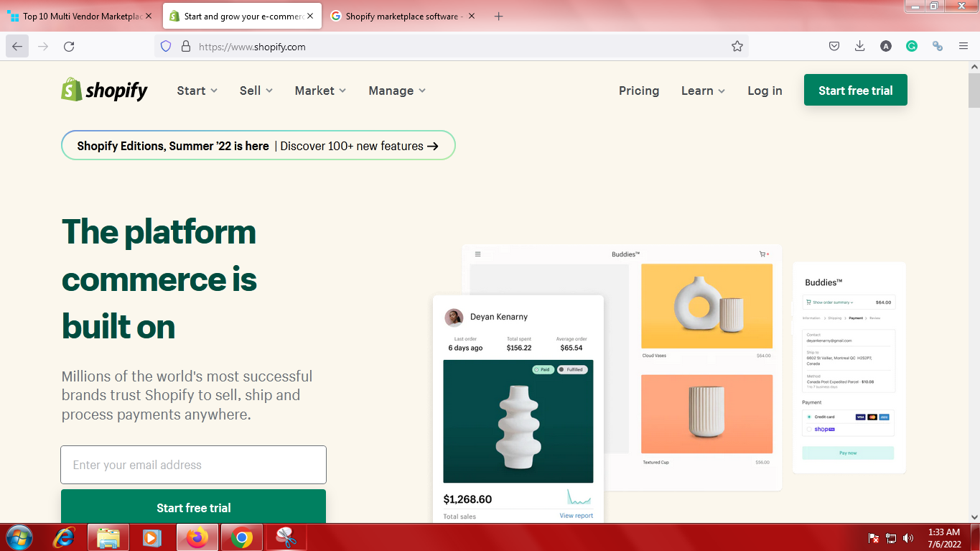Select the Credit card radio option
The image size is (980, 551).
(x=809, y=417)
